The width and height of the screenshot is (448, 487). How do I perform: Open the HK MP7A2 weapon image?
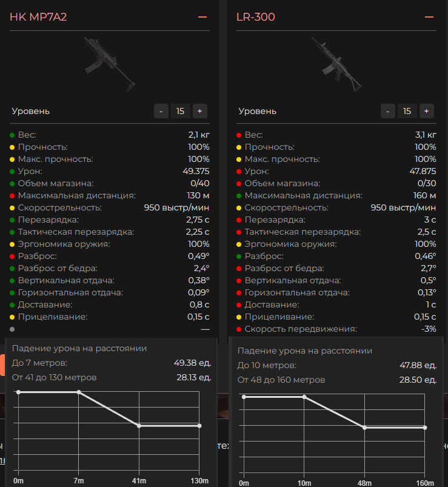[110, 65]
